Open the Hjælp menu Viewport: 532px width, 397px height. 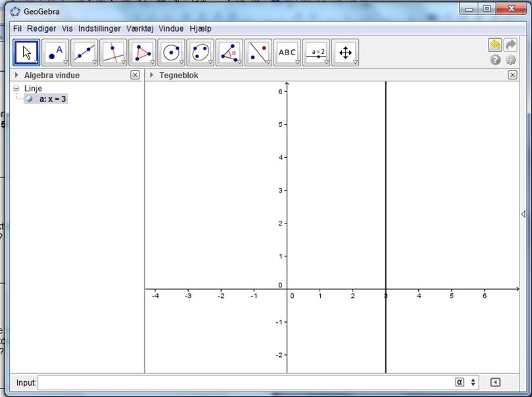(201, 29)
